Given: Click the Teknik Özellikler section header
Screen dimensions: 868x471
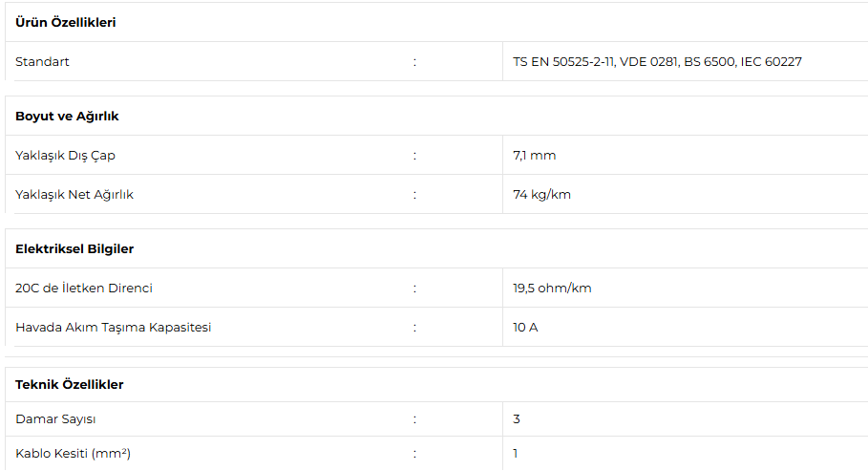Looking at the screenshot, I should 70,385.
